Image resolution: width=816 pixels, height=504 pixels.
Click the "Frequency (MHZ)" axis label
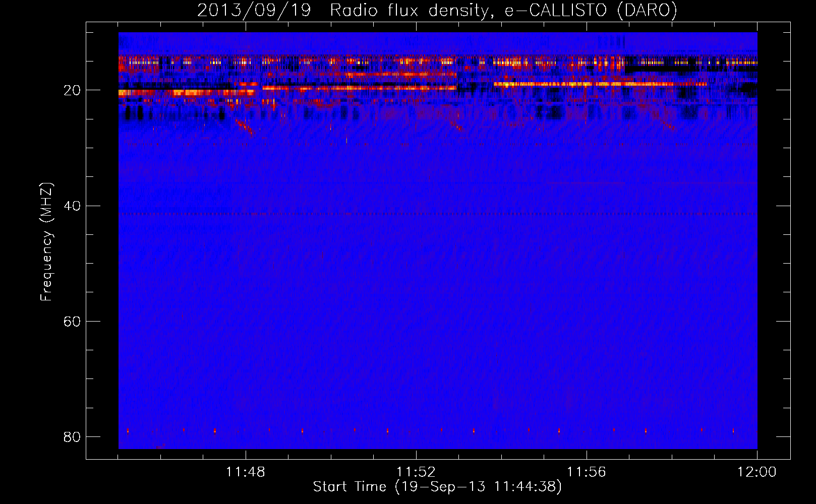coord(46,242)
